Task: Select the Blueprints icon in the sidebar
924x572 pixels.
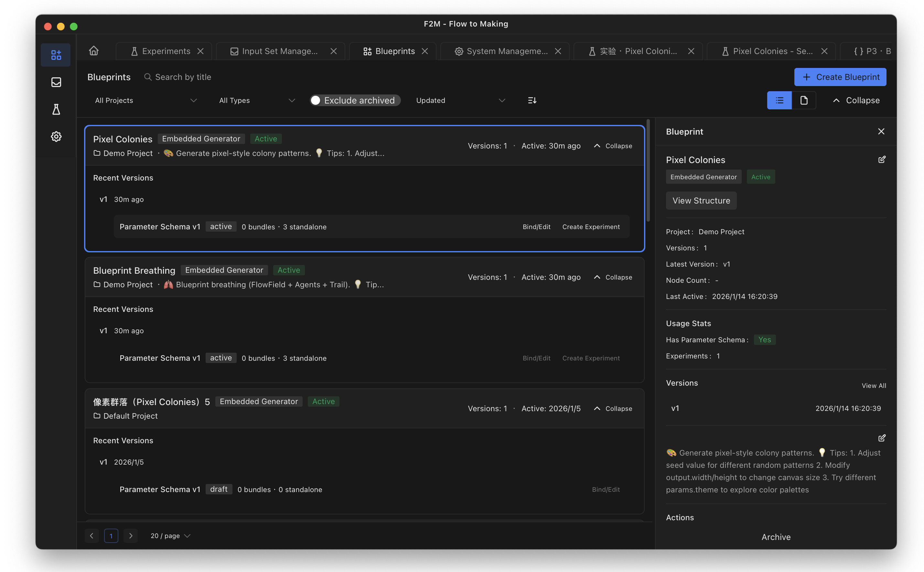Action: pos(56,55)
